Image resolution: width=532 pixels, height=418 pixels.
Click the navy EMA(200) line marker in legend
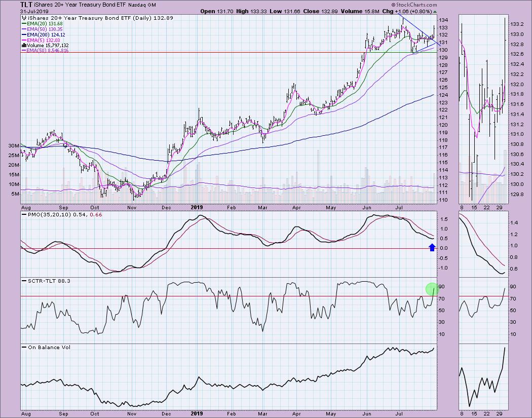click(x=25, y=34)
